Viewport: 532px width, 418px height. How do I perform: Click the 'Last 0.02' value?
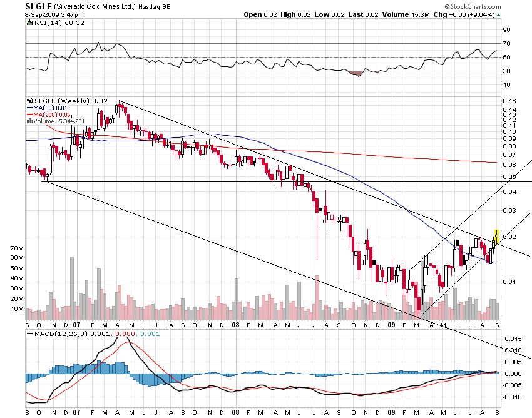click(363, 14)
